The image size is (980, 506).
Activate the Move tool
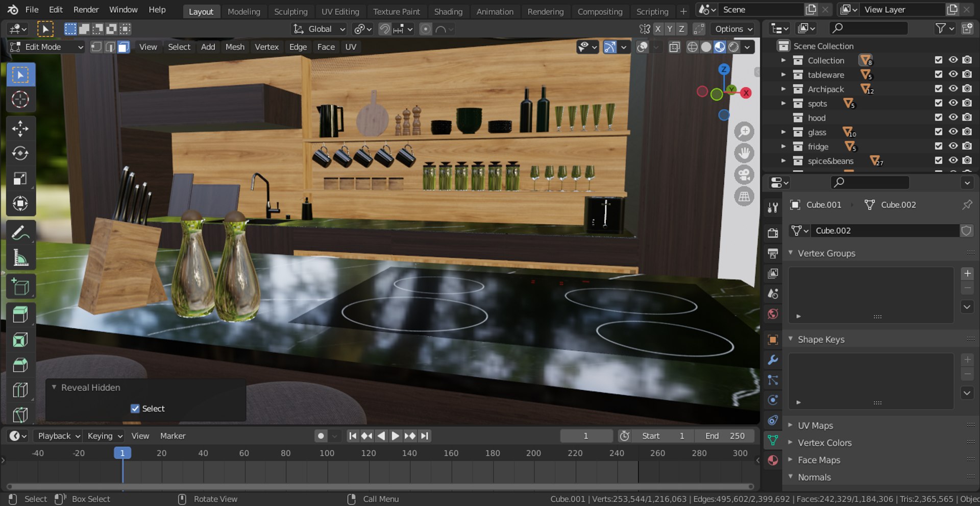(20, 129)
